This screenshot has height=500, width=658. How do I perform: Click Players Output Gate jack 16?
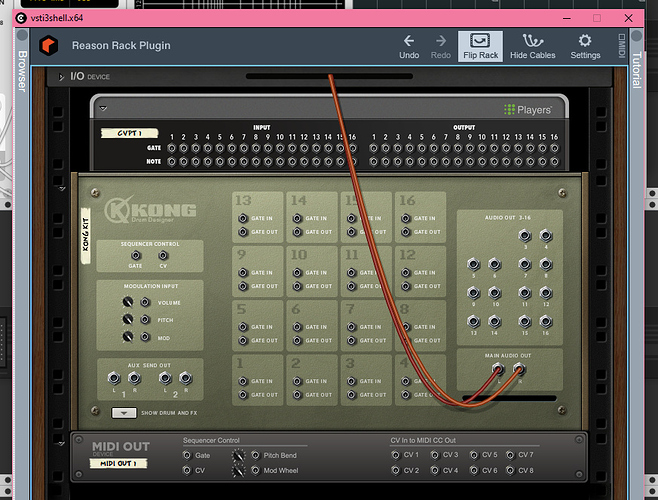554,148
